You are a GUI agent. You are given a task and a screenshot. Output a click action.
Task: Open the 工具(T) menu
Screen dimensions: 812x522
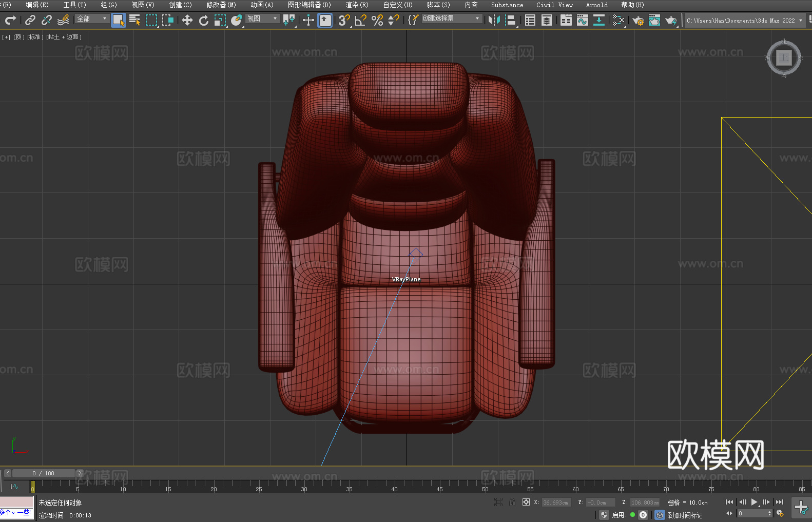[75, 5]
